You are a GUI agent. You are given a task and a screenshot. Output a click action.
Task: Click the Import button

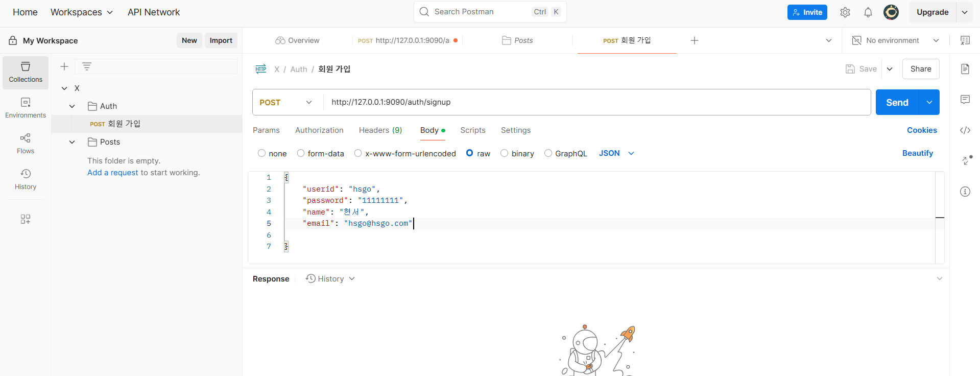coord(221,40)
